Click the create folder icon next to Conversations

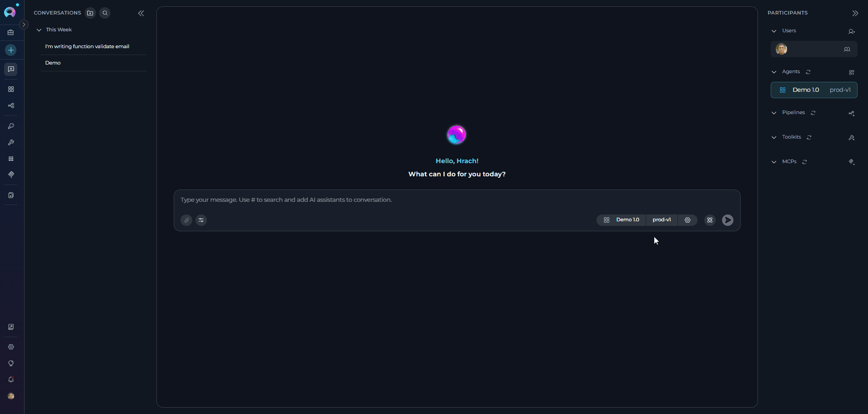click(90, 13)
